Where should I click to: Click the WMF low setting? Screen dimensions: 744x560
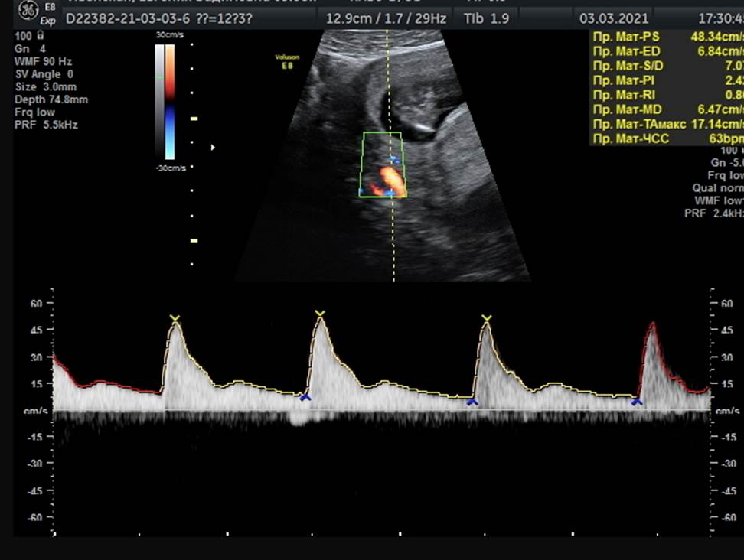[x=719, y=201]
